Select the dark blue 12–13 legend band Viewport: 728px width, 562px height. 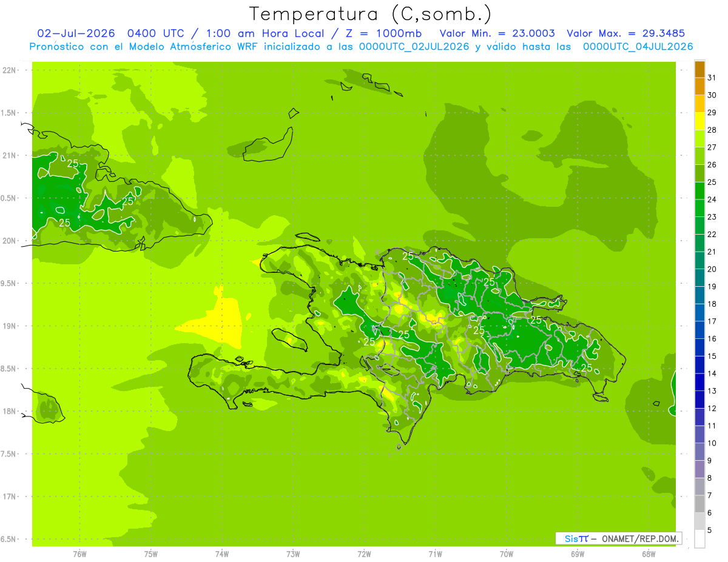[x=699, y=400]
